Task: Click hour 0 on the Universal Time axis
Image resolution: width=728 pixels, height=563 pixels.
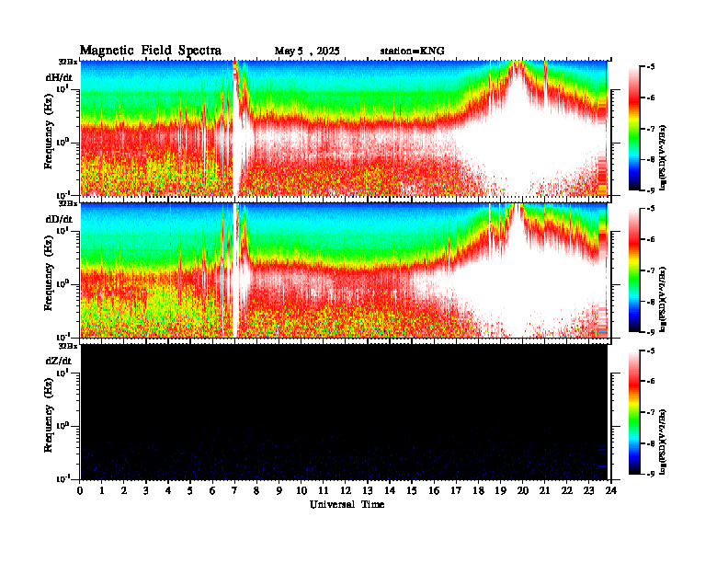Action: [x=80, y=490]
